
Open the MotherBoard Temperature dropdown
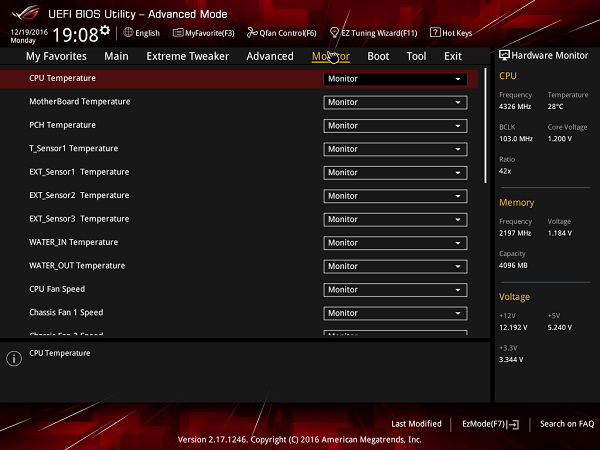pos(395,102)
